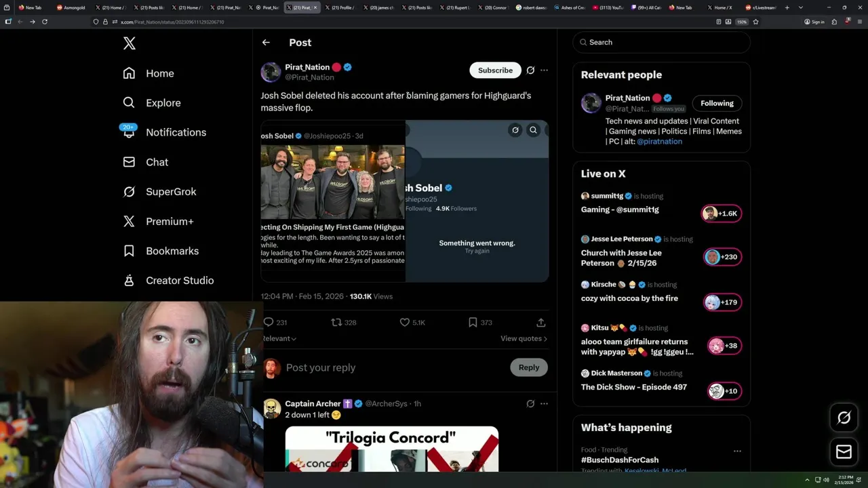Toggle the Following button for Pirat_Nation
Image resolution: width=868 pixels, height=488 pixels.
717,103
